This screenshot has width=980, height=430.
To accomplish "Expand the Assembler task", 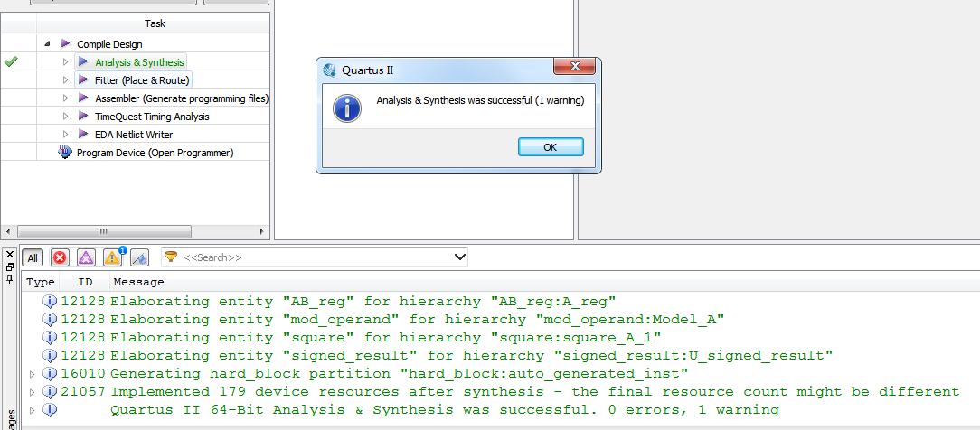I will click(65, 98).
